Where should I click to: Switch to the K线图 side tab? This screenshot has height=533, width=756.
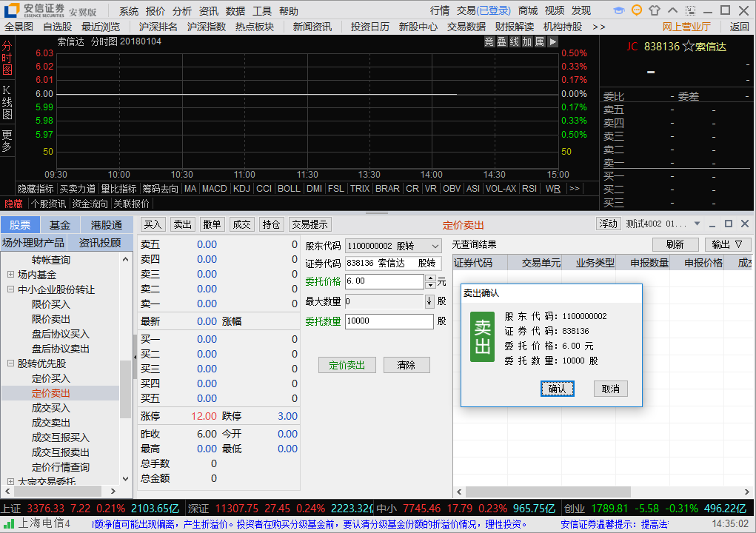[7, 102]
